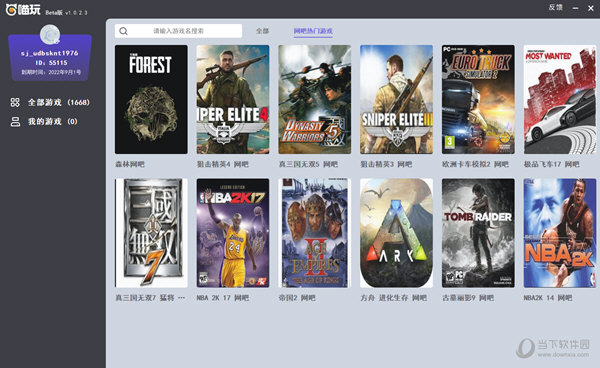Click the 欧洲卡车模拟2 网吧 title
Image resolution: width=600 pixels, height=368 pixels.
click(x=476, y=164)
